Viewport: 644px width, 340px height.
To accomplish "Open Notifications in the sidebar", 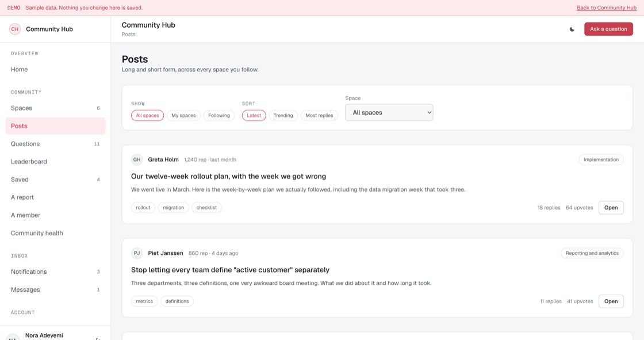I will tap(55, 272).
